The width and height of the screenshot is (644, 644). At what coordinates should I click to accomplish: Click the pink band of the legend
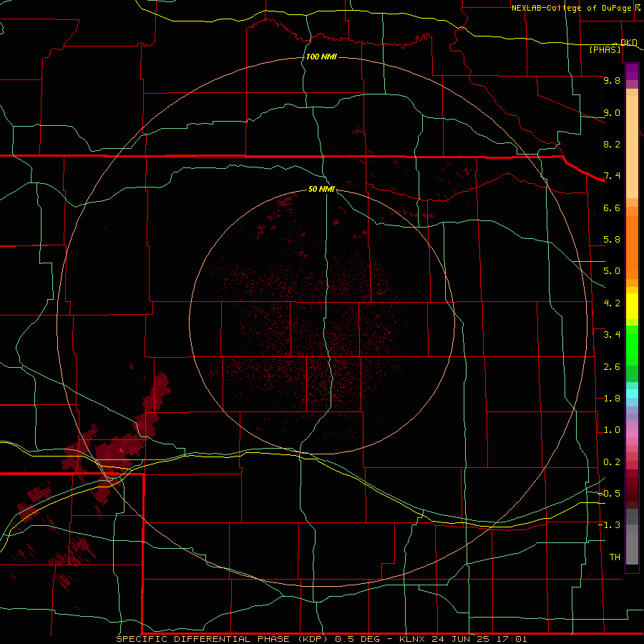632,434
